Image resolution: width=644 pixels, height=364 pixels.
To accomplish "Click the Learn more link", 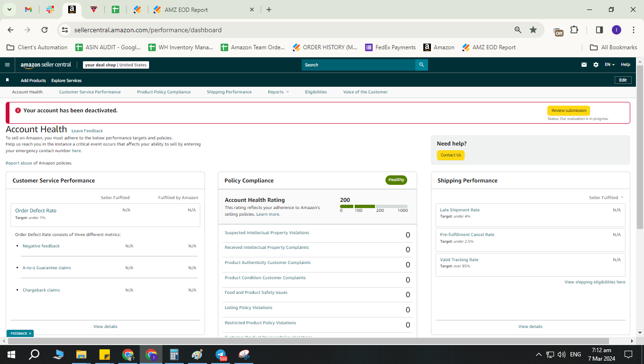I will pyautogui.click(x=268, y=214).
